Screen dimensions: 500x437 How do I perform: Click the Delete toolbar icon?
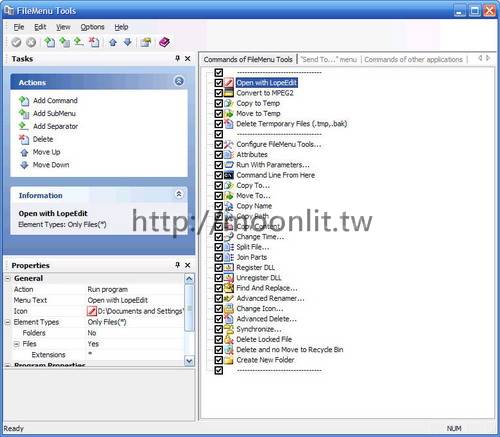pos(94,42)
